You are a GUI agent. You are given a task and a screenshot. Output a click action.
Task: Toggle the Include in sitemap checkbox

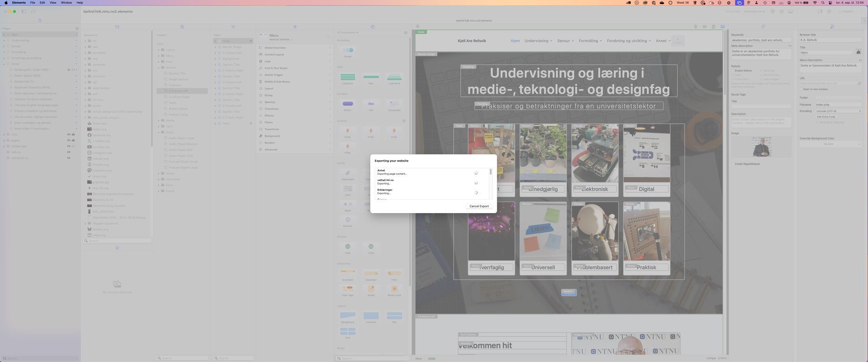pos(817,122)
